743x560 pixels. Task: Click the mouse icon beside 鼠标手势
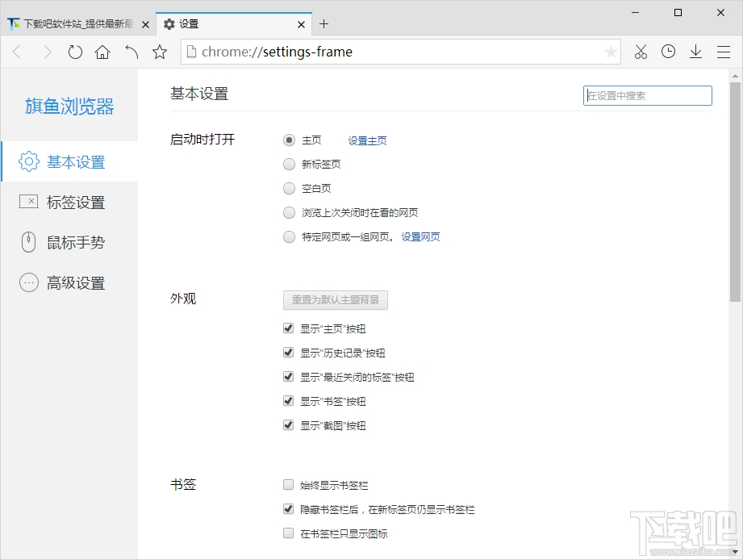[28, 242]
